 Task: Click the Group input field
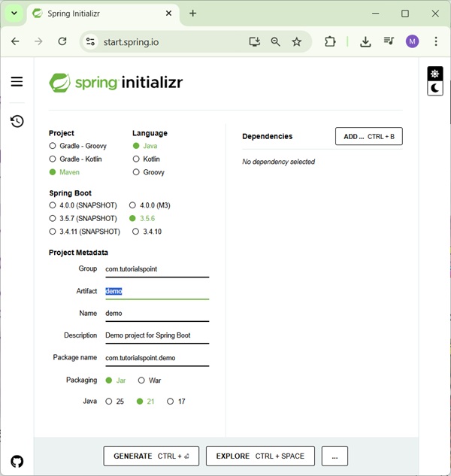click(157, 269)
